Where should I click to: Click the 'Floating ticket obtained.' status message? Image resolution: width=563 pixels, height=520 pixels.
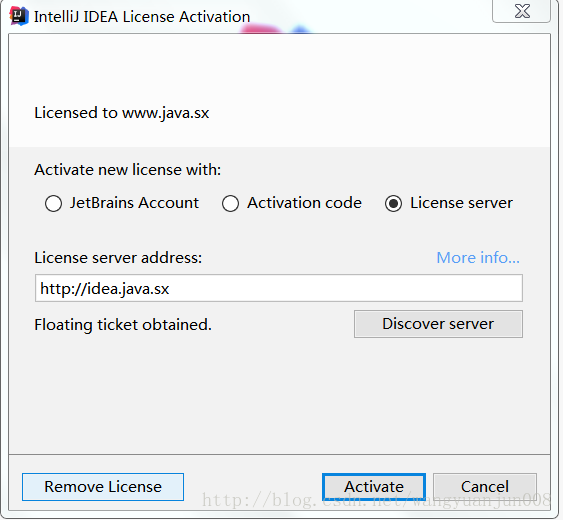point(123,325)
